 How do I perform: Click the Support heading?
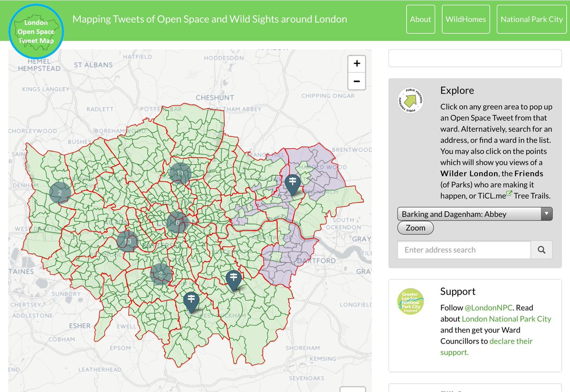pos(458,291)
